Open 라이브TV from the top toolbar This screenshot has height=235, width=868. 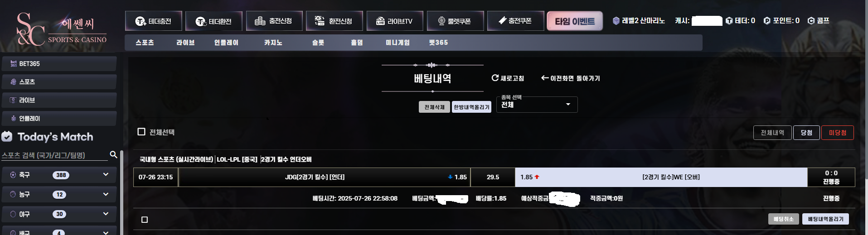click(395, 21)
